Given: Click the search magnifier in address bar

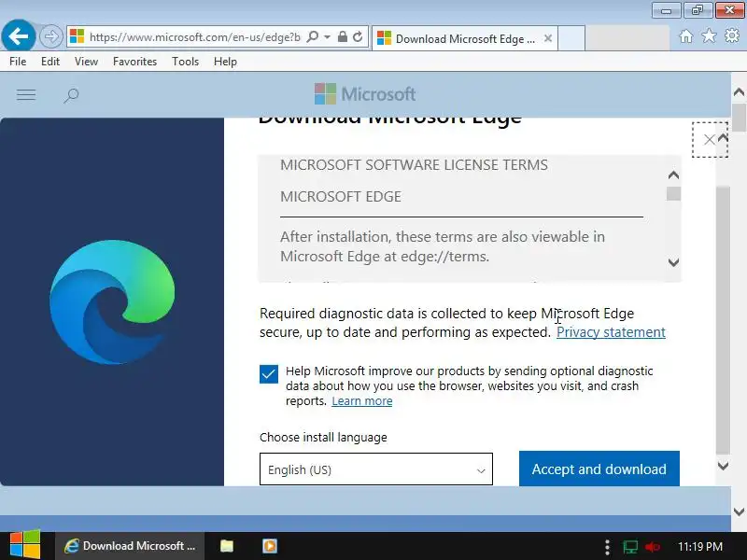Looking at the screenshot, I should 313,36.
